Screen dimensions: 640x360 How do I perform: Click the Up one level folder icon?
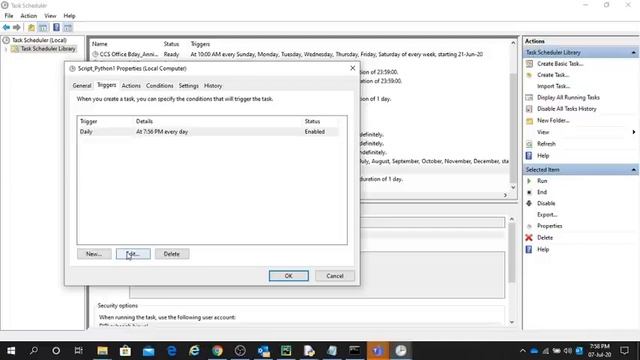tap(31, 27)
